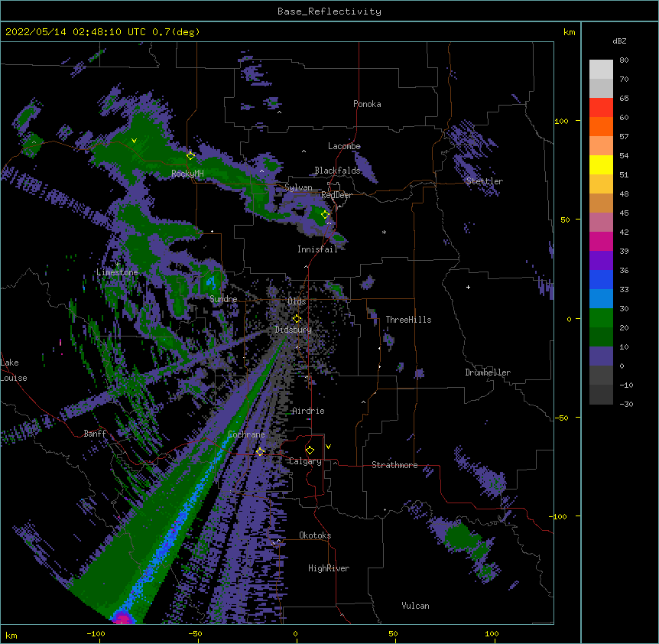Click the yellow diamond marker below Cochrane
Viewport: 659px width, 644px height.
[260, 451]
